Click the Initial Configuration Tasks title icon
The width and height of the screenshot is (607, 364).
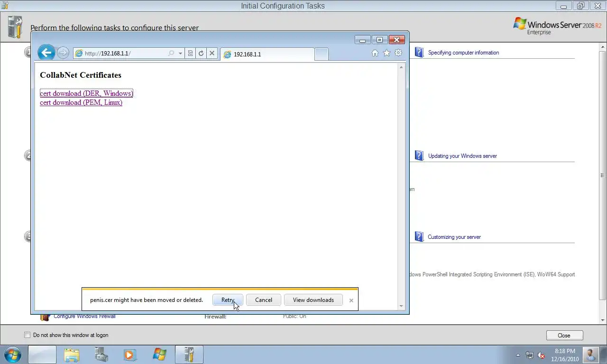click(4, 5)
